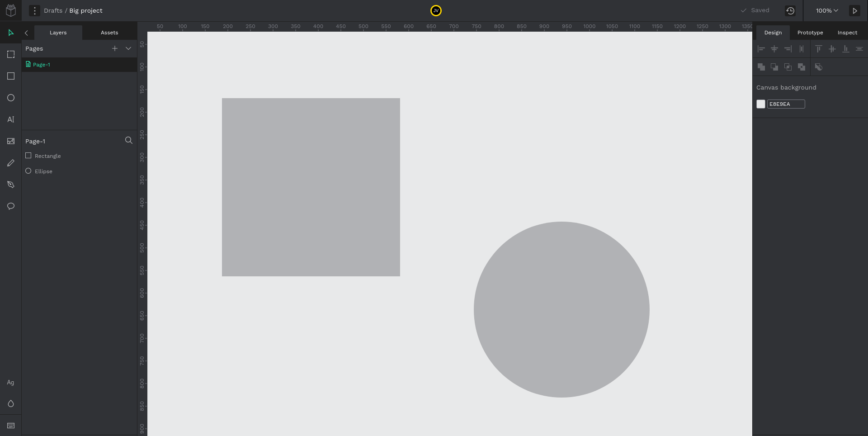Collapse the Pages section chevron
The height and width of the screenshot is (436, 868).
click(x=128, y=48)
